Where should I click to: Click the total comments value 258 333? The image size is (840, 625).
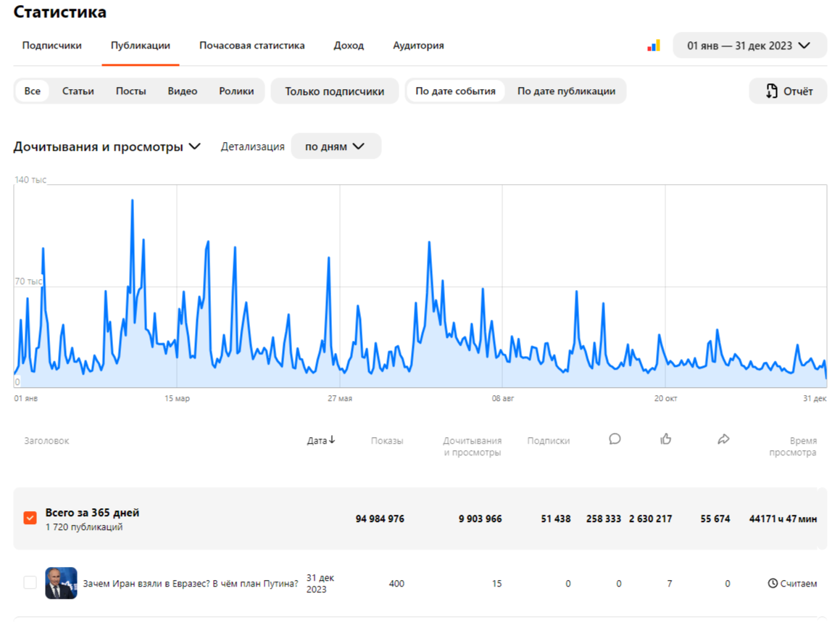click(x=603, y=519)
